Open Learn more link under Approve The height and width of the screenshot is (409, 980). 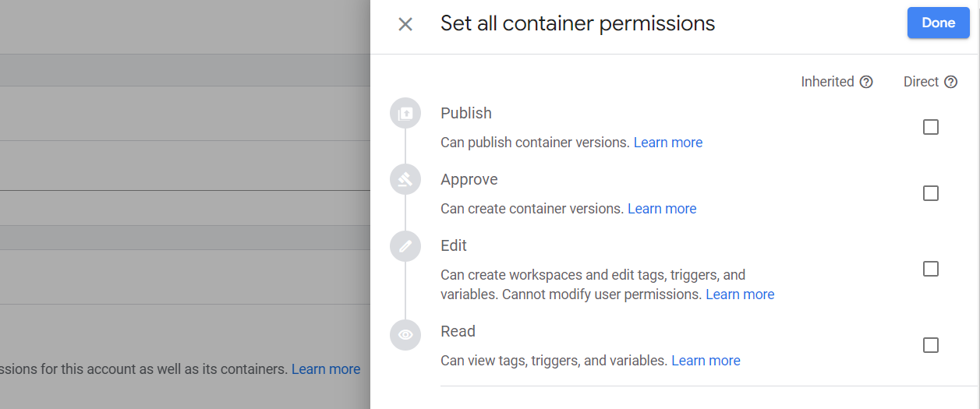pos(662,209)
